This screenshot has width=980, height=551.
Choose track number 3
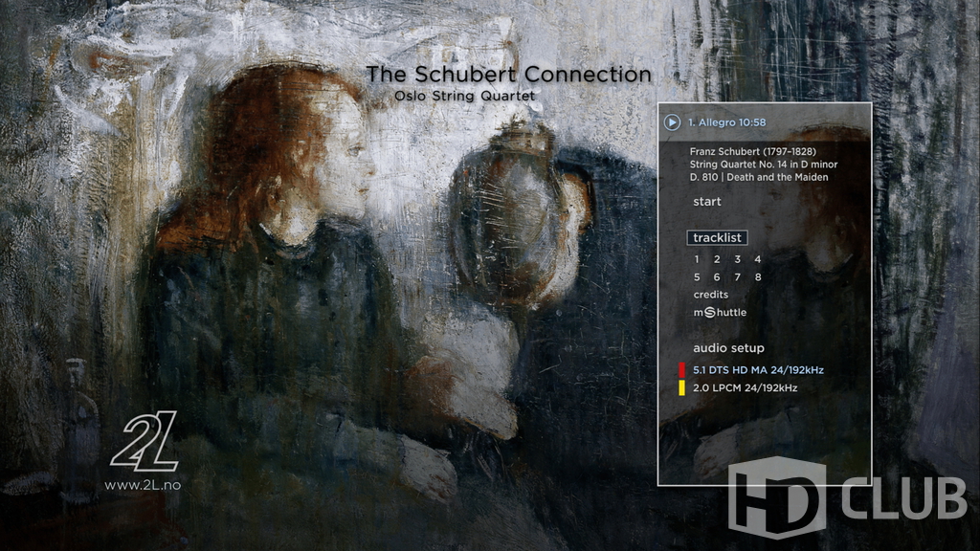pos(738,259)
